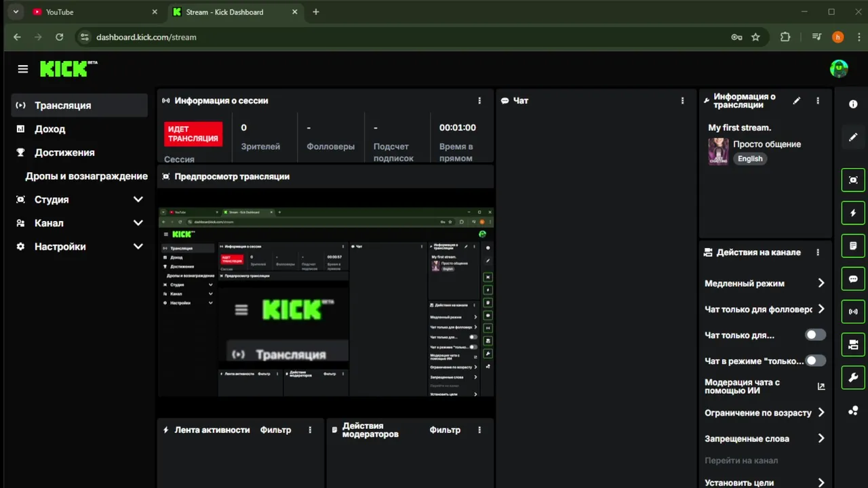This screenshot has height=488, width=868.
Task: Toggle activity feed lightning icon in right toolbar
Action: coord(853,213)
